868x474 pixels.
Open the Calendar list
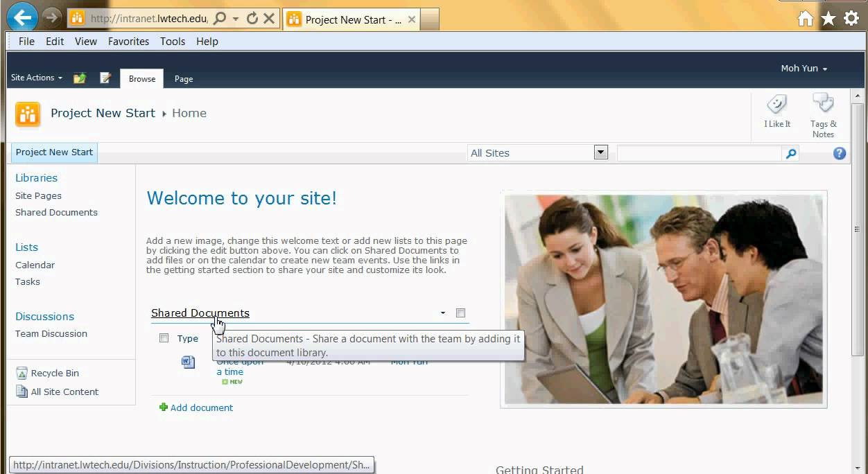coord(35,265)
